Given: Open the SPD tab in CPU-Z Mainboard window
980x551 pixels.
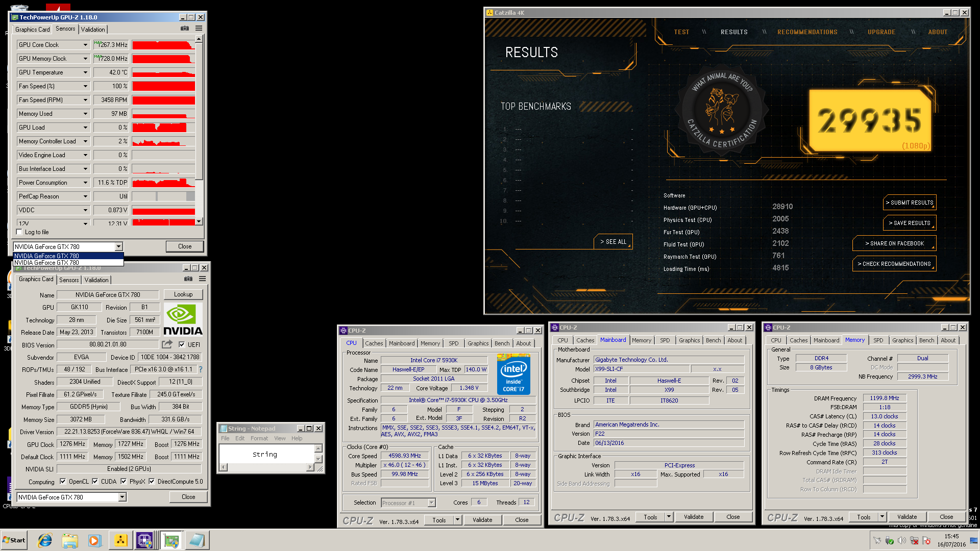Looking at the screenshot, I should tap(665, 340).
